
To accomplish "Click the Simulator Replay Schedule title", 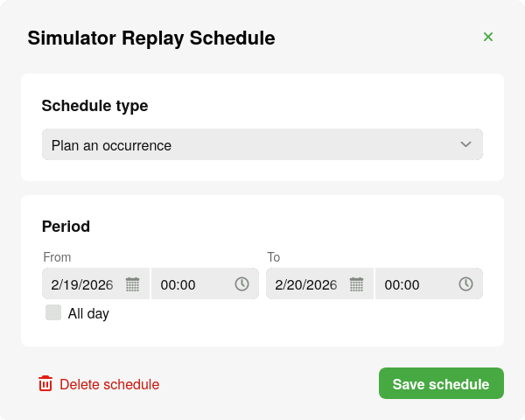I will 151,38.
